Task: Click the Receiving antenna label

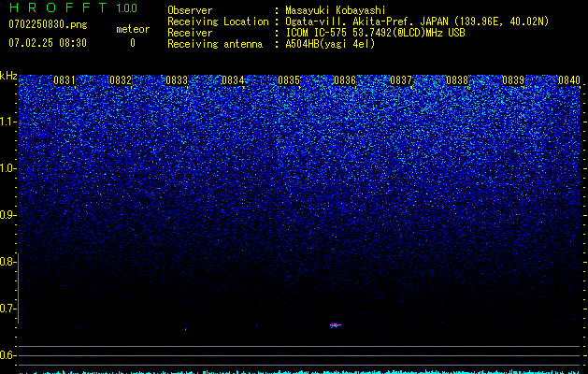Action: point(215,44)
